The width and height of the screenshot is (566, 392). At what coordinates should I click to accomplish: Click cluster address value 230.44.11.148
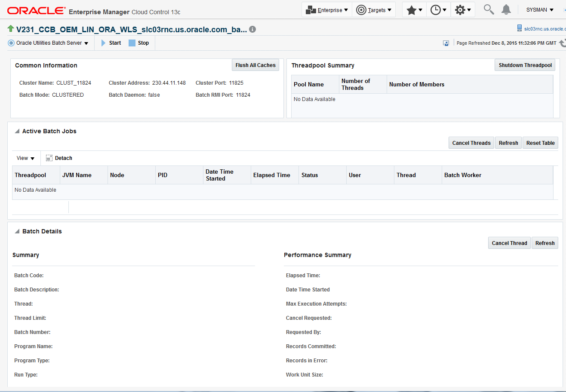[169, 83]
